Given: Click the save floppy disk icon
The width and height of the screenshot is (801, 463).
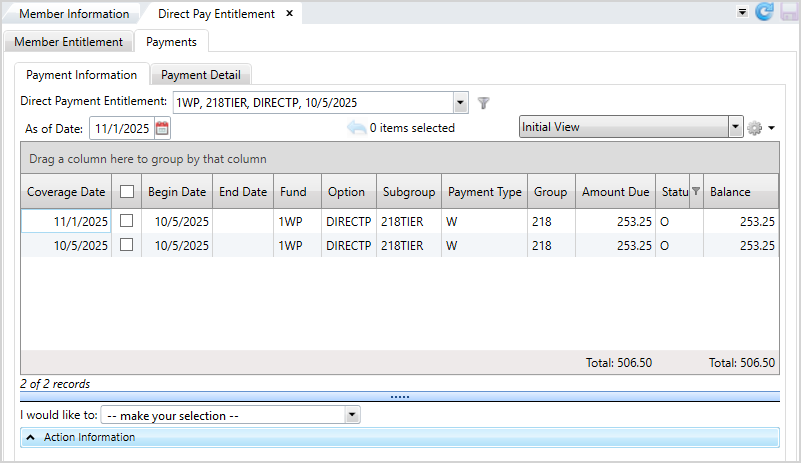Looking at the screenshot, I should (x=787, y=12).
